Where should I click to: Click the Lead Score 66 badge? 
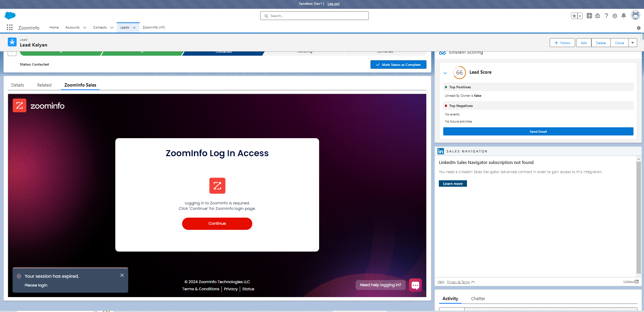pos(460,73)
